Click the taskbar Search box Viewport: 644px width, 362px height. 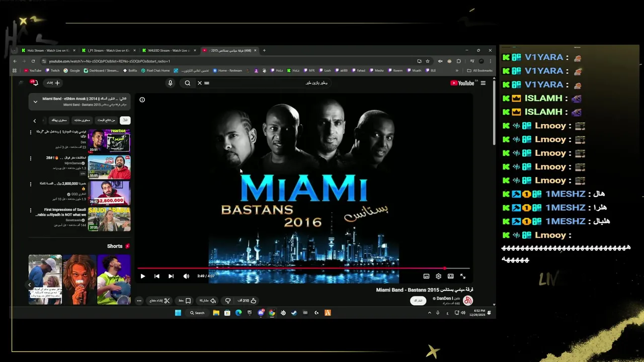pyautogui.click(x=197, y=313)
